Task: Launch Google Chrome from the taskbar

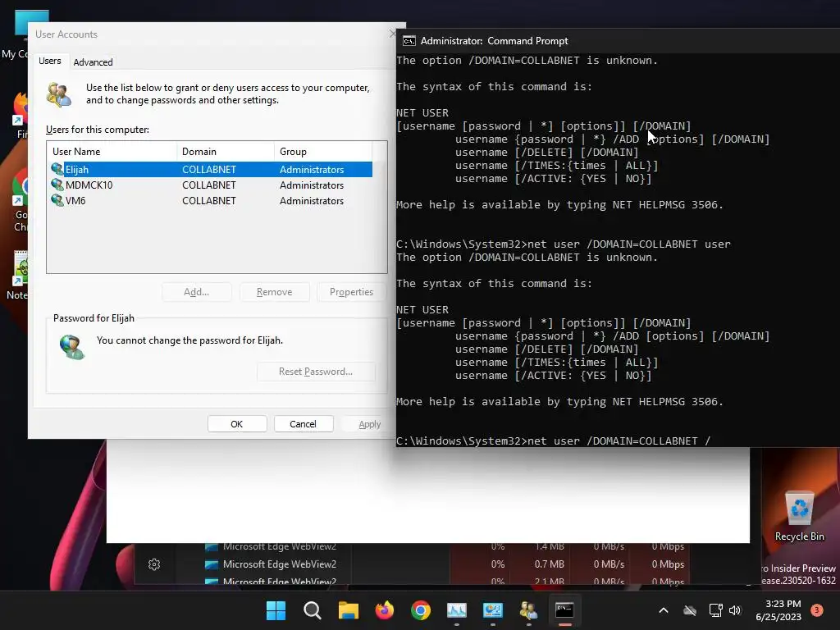Action: (421, 610)
